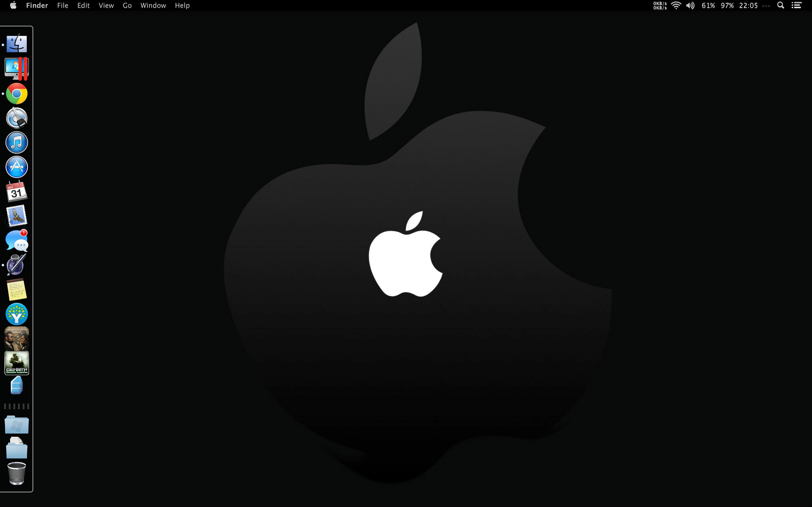Open Calendar showing Dec 31

16,191
